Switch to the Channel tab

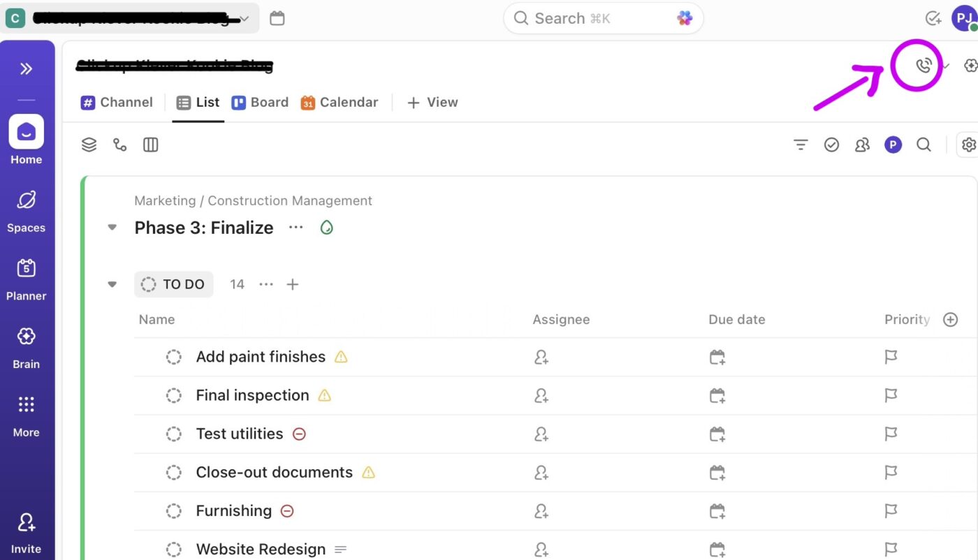click(117, 102)
